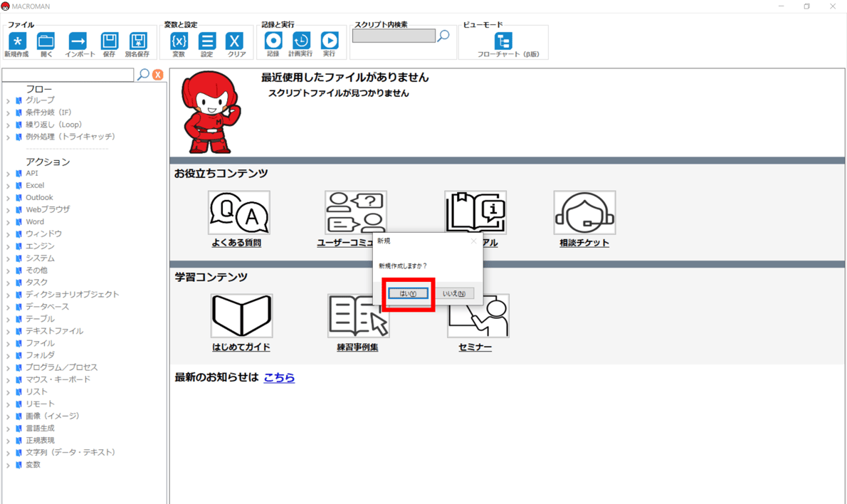
Task: Select 正規表現 in the action tree
Action: [40, 440]
